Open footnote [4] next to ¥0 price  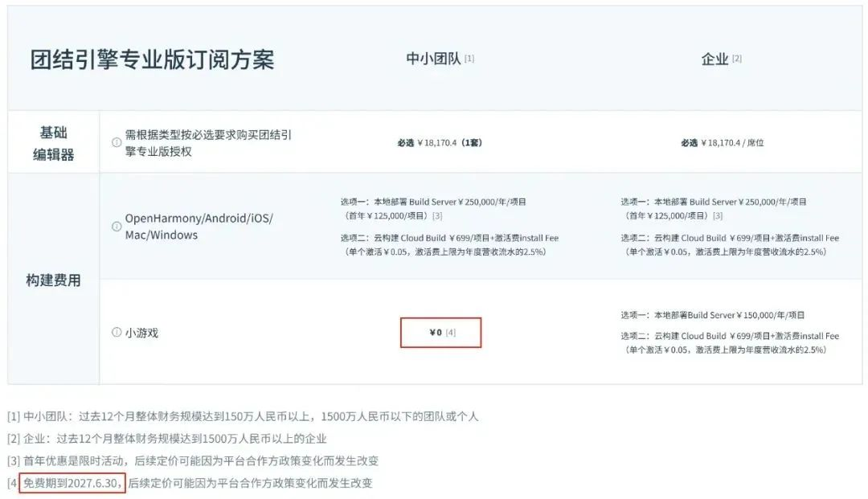pyautogui.click(x=451, y=333)
